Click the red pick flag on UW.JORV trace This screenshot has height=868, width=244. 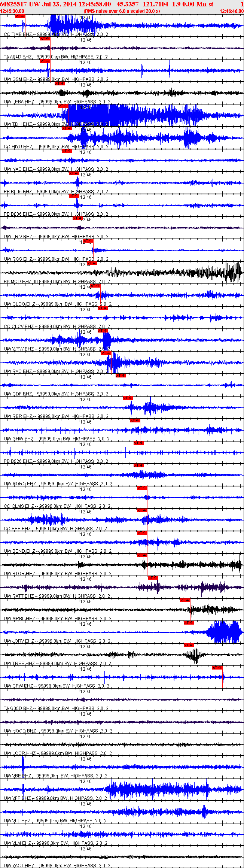point(189,623)
